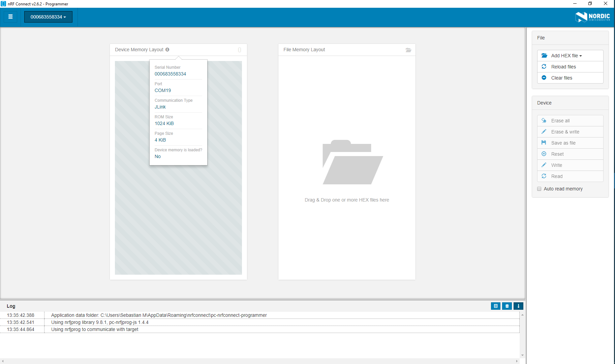The height and width of the screenshot is (364, 615).
Task: Click the Write button
Action: [570, 165]
